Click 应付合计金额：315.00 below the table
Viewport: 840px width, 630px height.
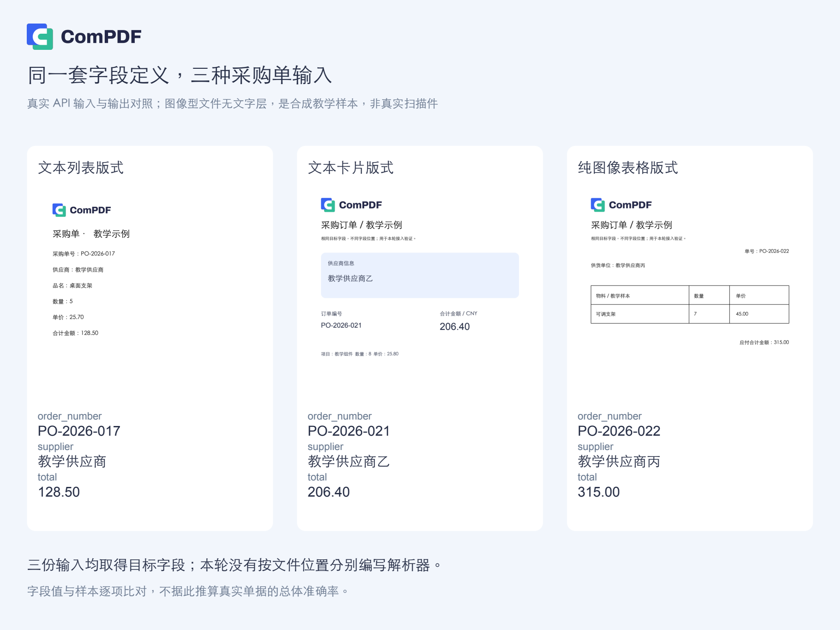coord(764,342)
